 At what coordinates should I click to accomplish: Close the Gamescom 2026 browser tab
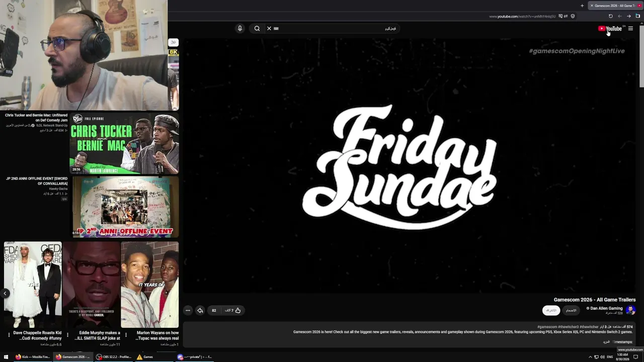click(592, 6)
